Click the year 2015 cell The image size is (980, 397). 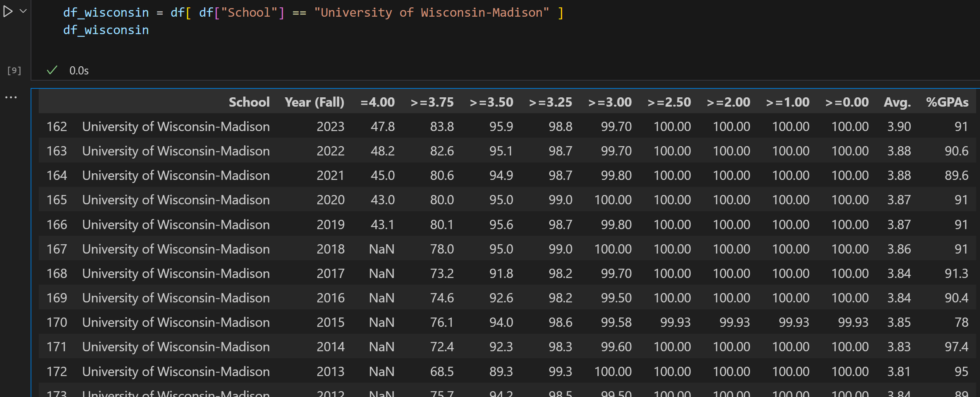pos(330,322)
